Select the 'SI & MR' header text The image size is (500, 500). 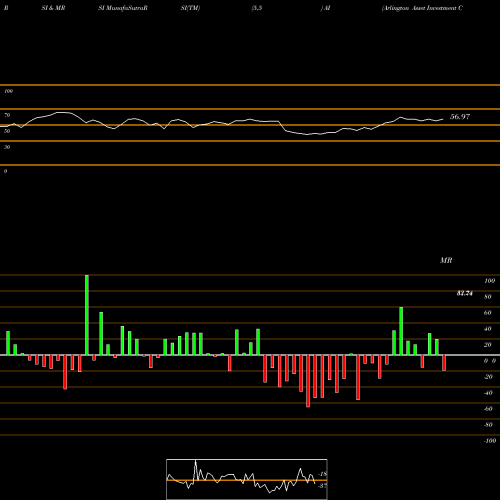click(x=53, y=8)
